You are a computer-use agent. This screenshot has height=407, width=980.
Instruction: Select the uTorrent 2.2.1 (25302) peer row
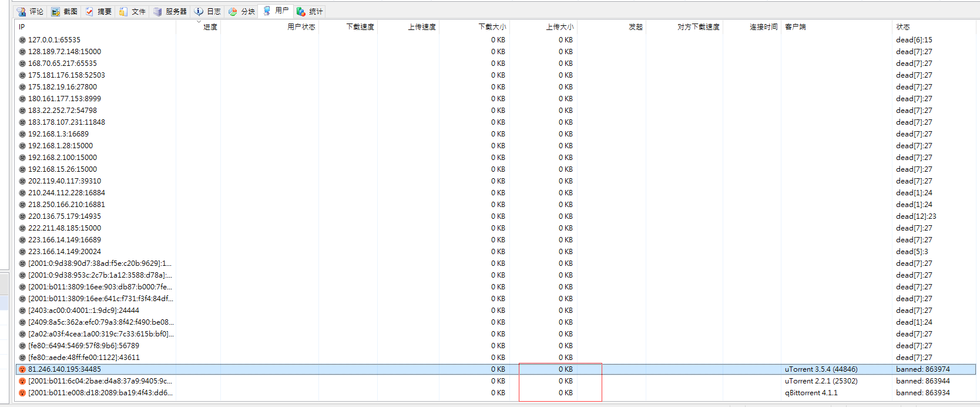click(x=821, y=381)
